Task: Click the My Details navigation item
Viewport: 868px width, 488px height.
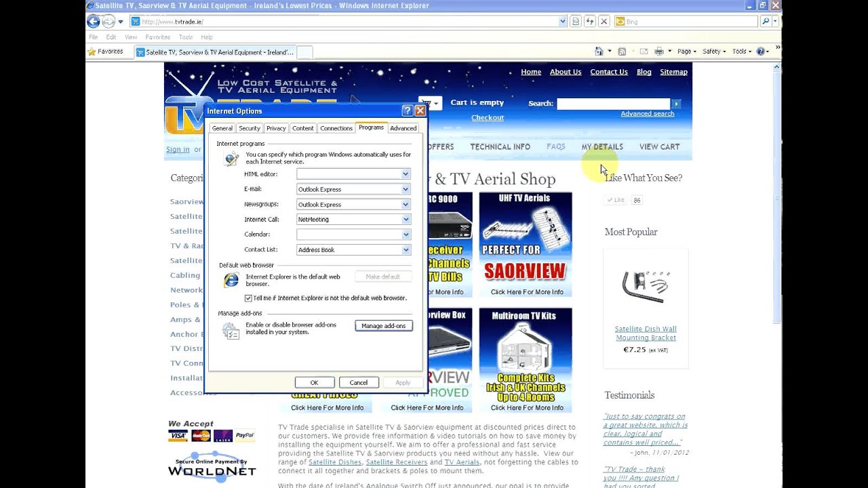Action: click(x=602, y=146)
